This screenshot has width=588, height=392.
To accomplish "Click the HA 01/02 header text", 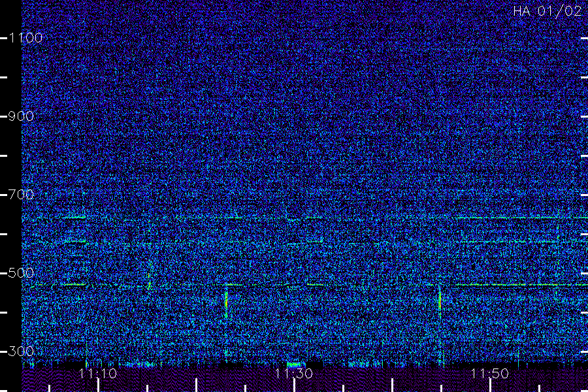I will click(x=547, y=11).
